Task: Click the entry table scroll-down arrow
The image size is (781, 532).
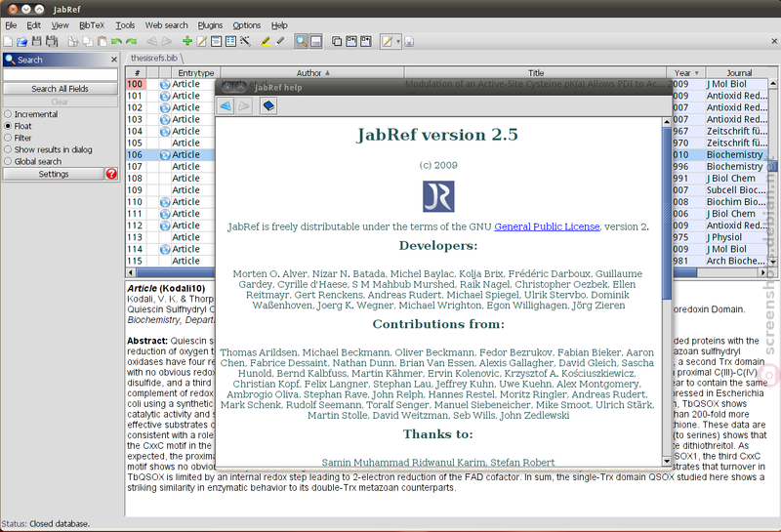Action: point(772,261)
